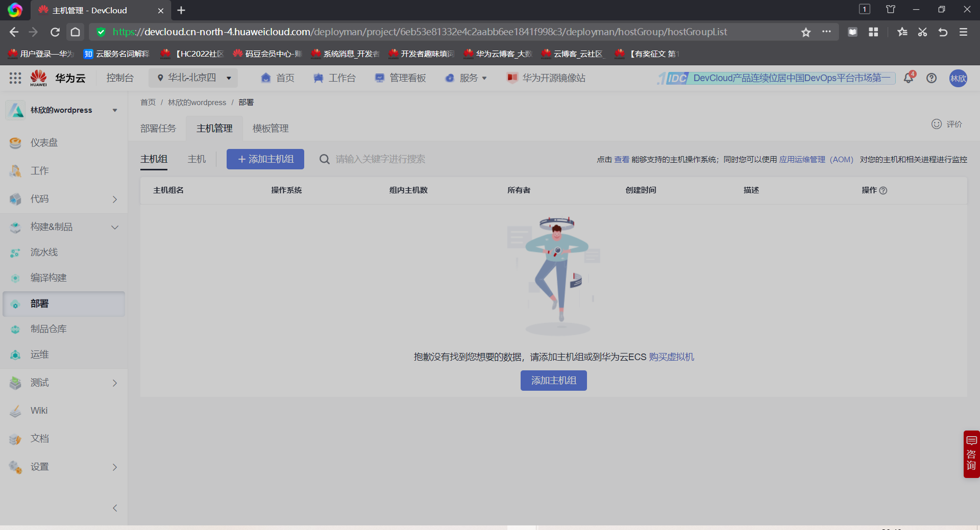Open Wiki in the sidebar
Viewport: 980px width, 530px height.
pyautogui.click(x=64, y=411)
